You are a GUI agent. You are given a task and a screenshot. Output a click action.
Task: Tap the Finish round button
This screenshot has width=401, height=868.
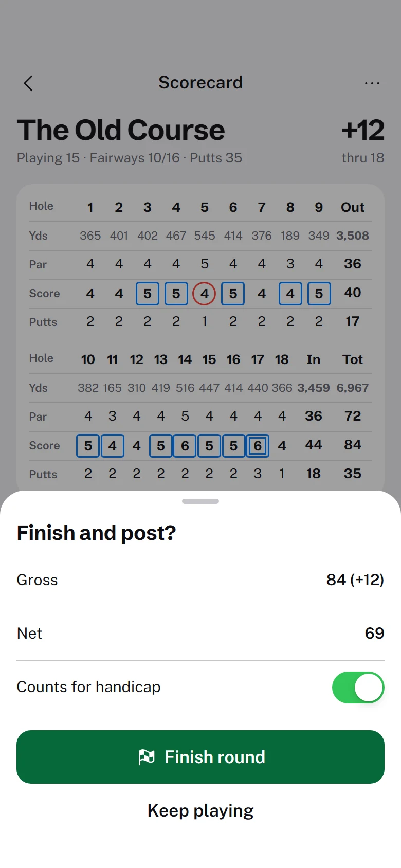(x=200, y=757)
